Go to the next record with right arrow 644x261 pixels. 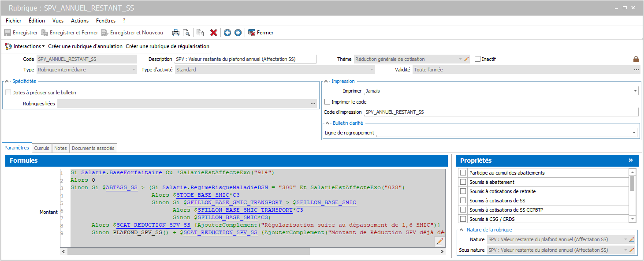238,33
